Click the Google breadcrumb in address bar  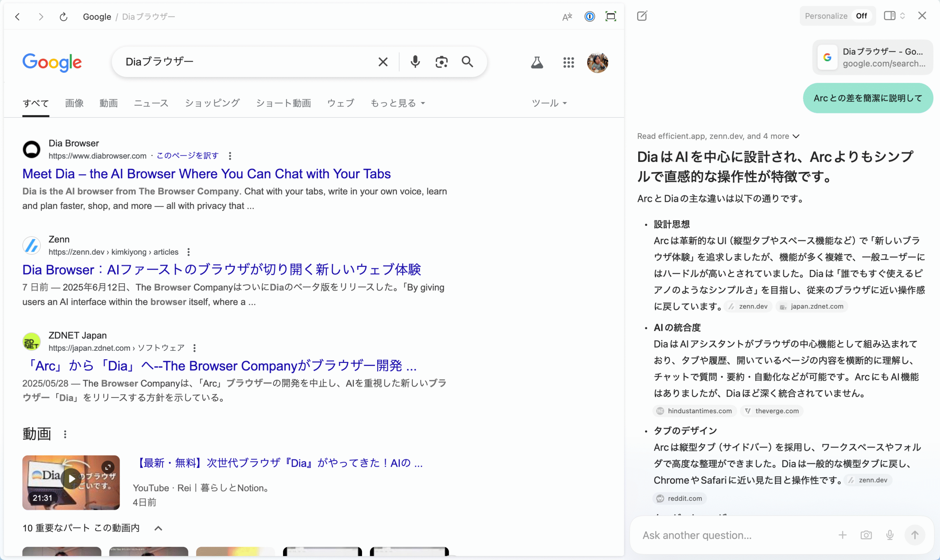click(x=97, y=17)
